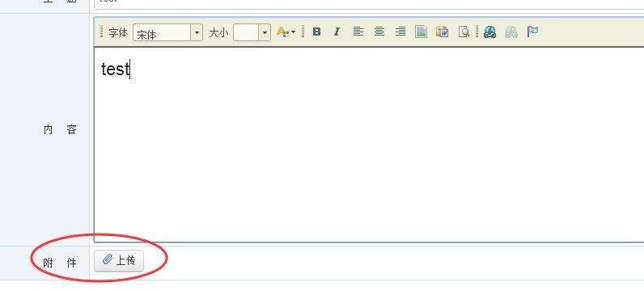Insert an image via picture icon
This screenshot has height=291, width=644.
click(x=421, y=32)
